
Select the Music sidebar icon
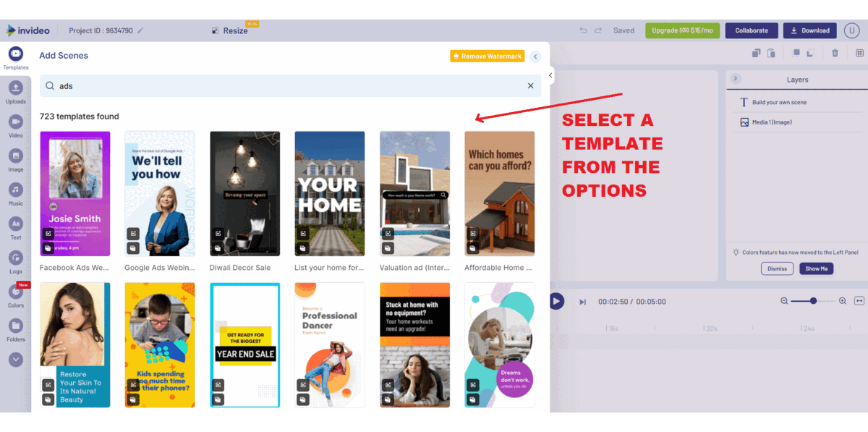[16, 194]
